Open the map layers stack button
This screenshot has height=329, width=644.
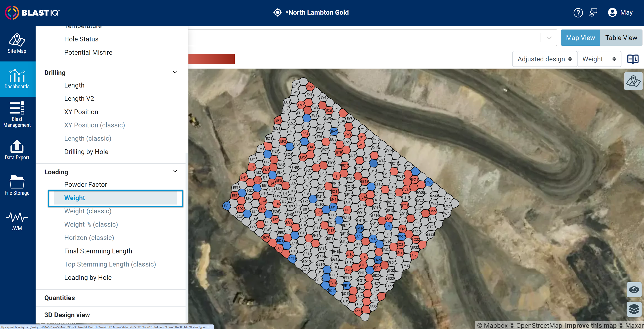click(634, 309)
